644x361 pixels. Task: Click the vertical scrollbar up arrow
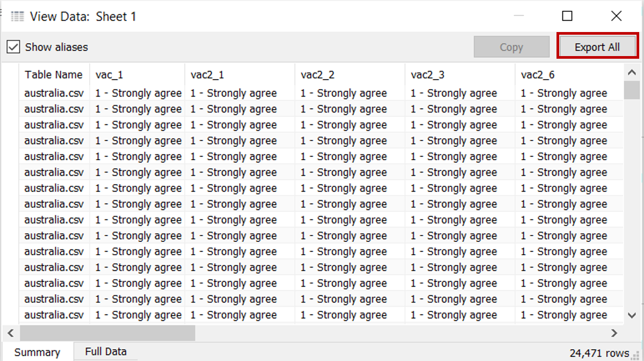coord(632,73)
